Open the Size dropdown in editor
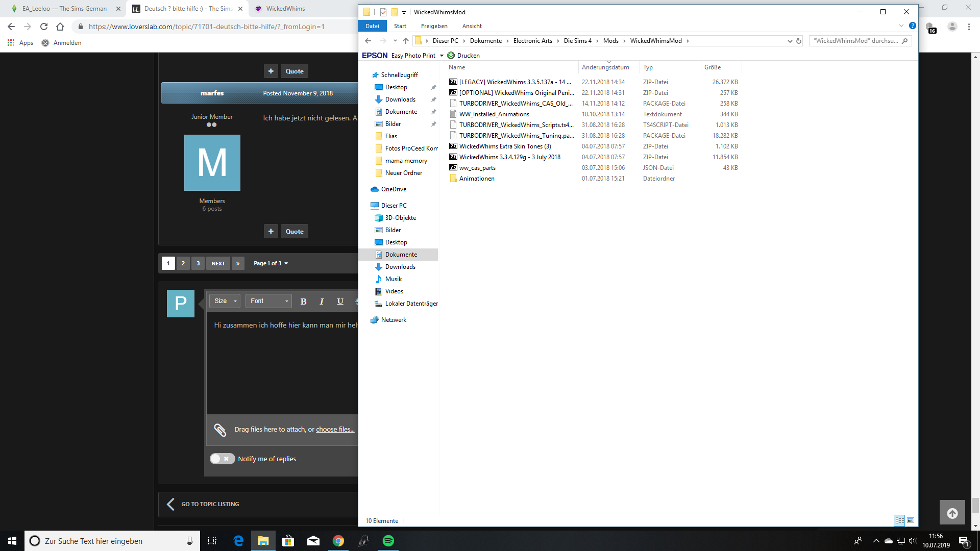Screen dimensions: 980x551 coord(225,301)
